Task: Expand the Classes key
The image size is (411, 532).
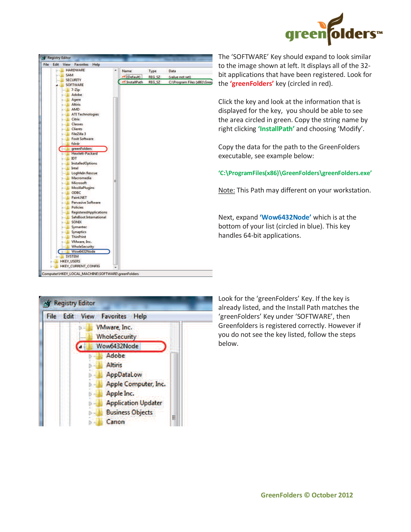Action: (62, 124)
